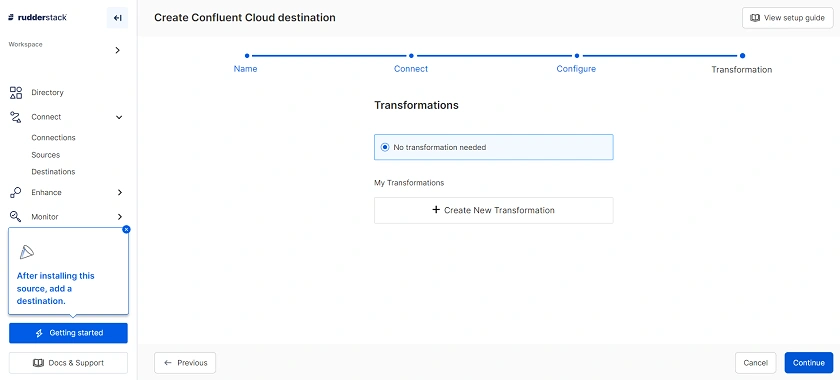The image size is (840, 380).
Task: Expand the Enhance section chevron
Action: point(119,192)
